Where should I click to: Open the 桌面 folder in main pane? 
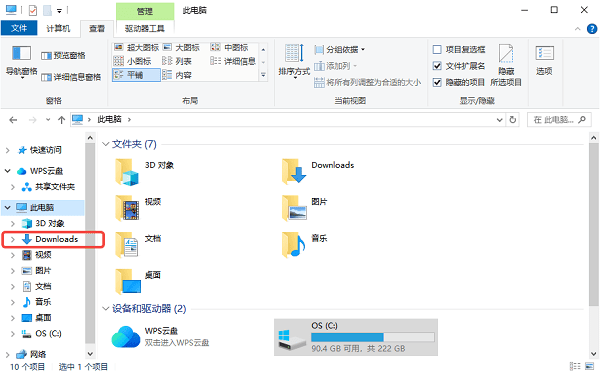(139, 282)
